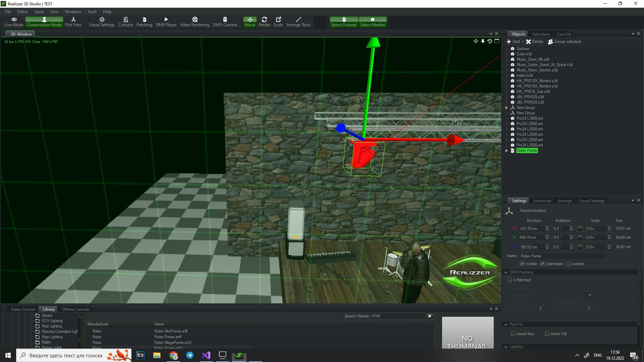Open Arrange Tools in toolbar
Image resolution: width=644 pixels, height=362 pixels.
pyautogui.click(x=298, y=22)
